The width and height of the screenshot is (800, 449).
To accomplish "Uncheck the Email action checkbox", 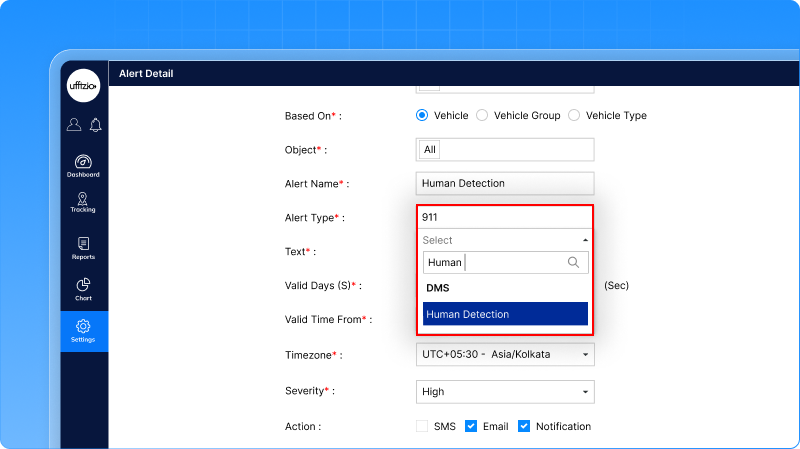I will (x=471, y=426).
